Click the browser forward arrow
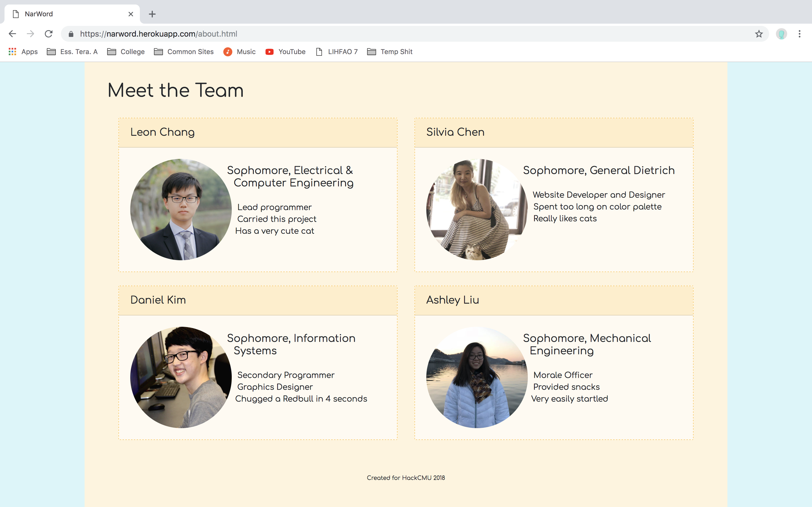Viewport: 812px width, 507px height. coord(30,34)
